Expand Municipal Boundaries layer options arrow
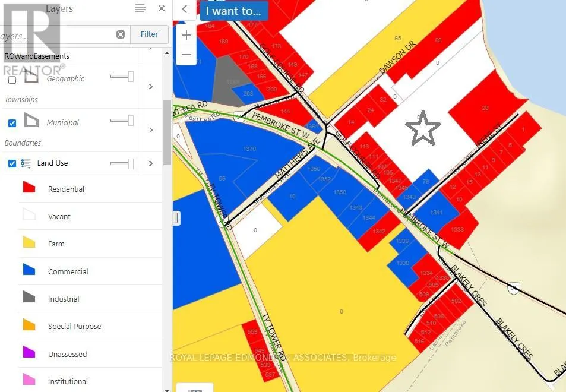The image size is (566, 392). (151, 130)
